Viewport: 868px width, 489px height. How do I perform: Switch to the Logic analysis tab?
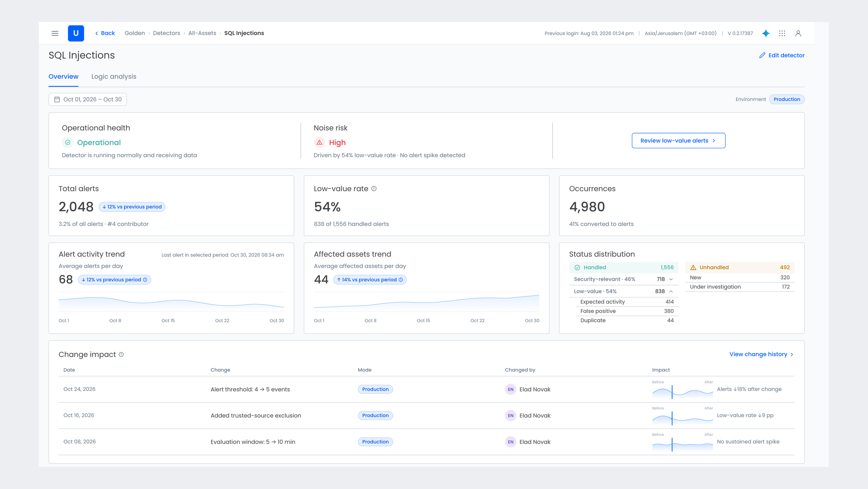click(x=114, y=76)
